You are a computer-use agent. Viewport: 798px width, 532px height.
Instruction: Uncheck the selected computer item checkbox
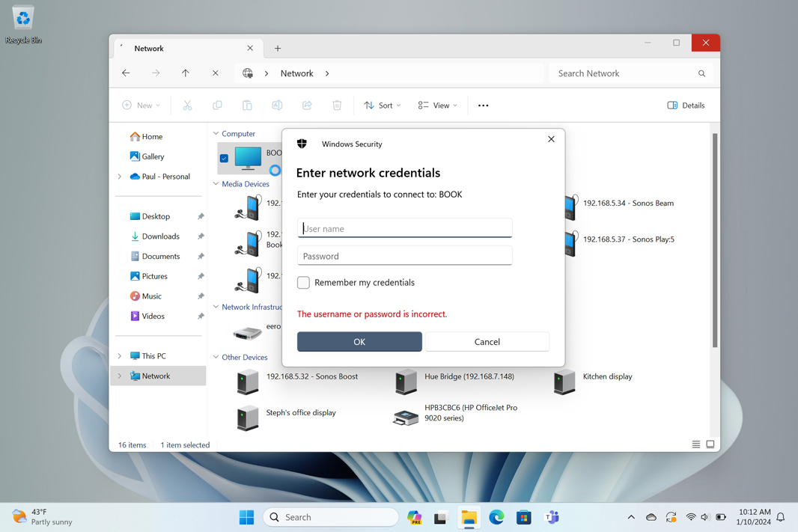(224, 158)
